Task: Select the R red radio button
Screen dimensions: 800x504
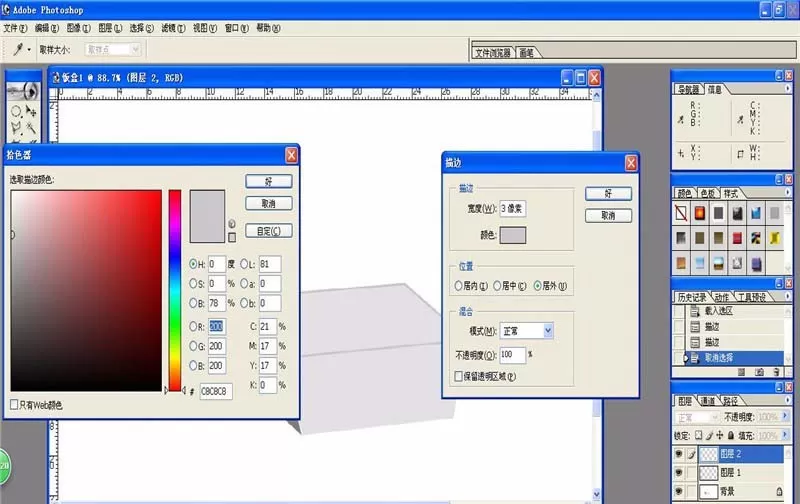Action: click(x=193, y=326)
